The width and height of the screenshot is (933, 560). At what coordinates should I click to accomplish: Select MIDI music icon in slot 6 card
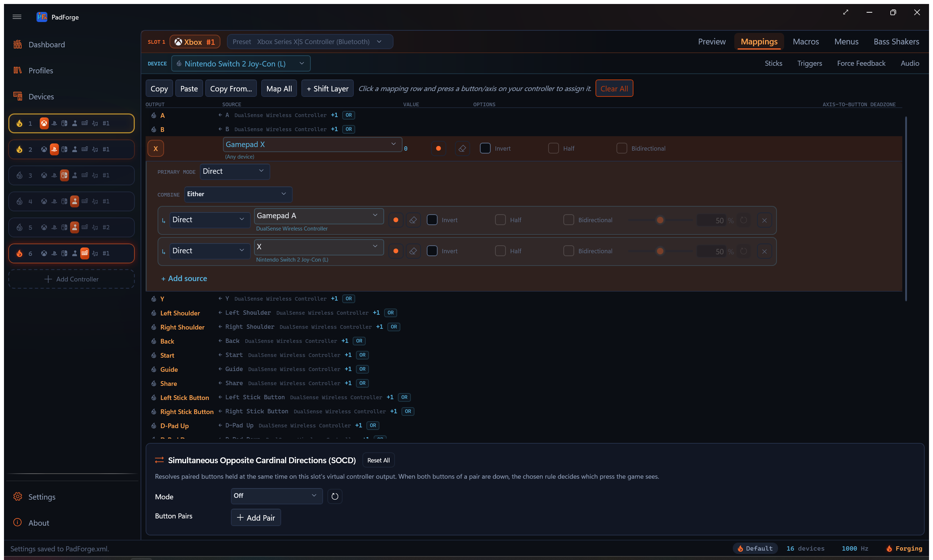95,254
